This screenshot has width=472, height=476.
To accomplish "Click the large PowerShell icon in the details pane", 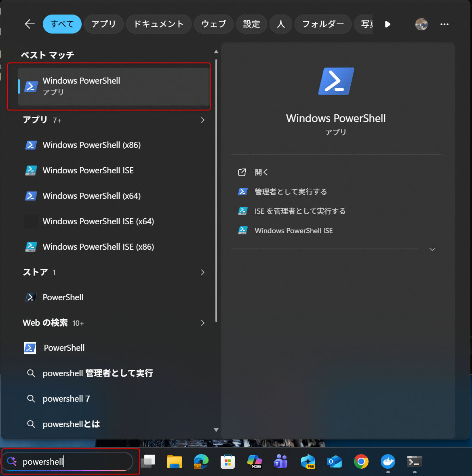I will (336, 81).
